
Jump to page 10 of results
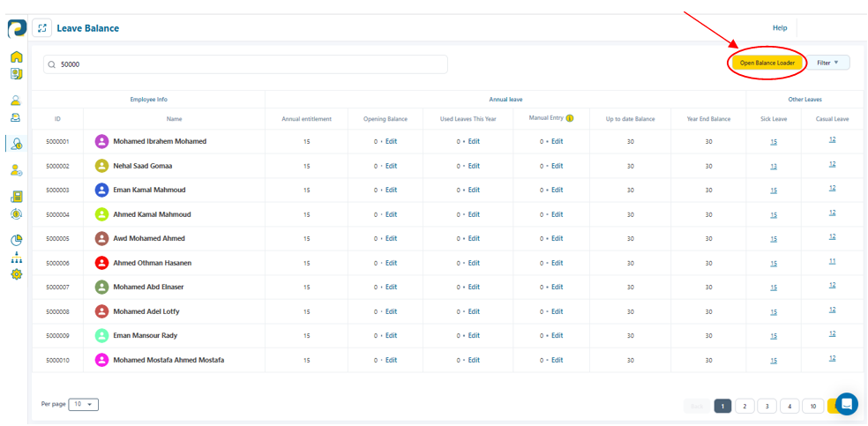(x=812, y=406)
